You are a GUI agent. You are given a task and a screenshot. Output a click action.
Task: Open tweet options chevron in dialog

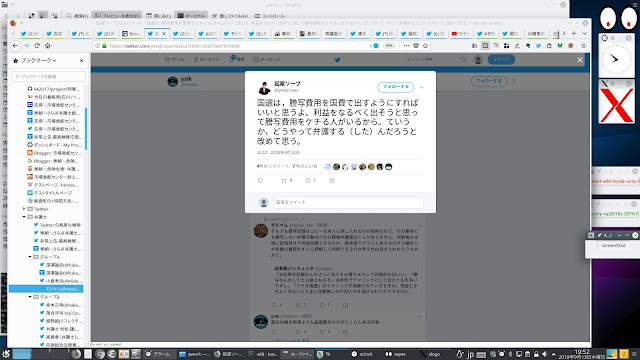422,87
